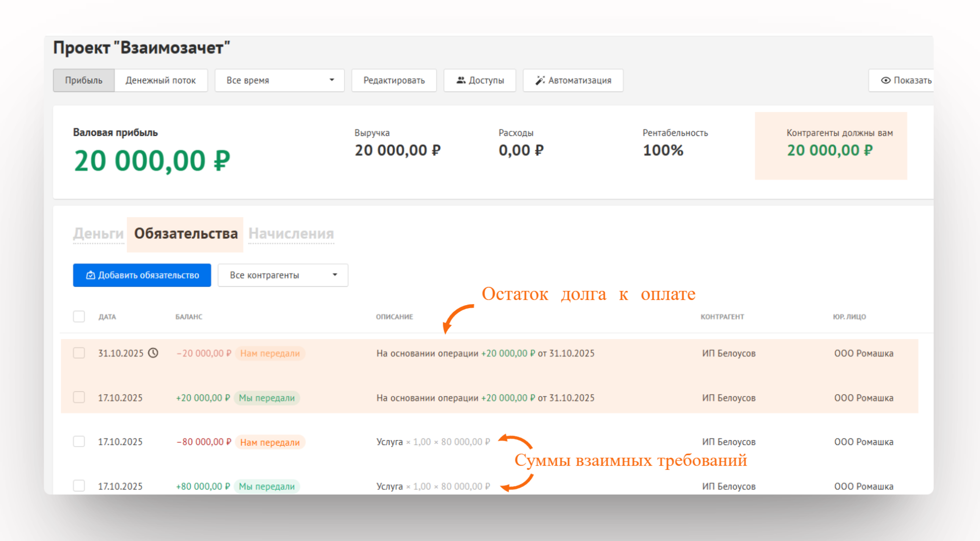The width and height of the screenshot is (980, 541).
Task: Click ИП Белоусов in the 31.10.2025 row
Action: pos(729,354)
